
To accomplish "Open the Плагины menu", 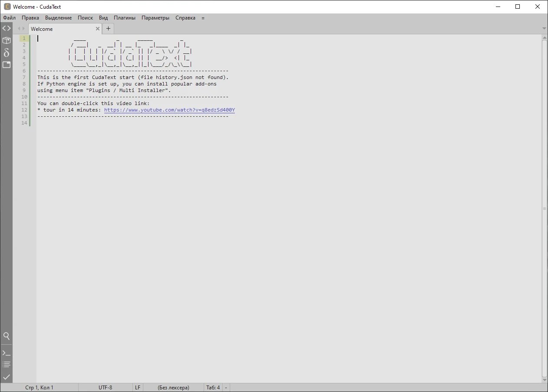I will point(125,18).
